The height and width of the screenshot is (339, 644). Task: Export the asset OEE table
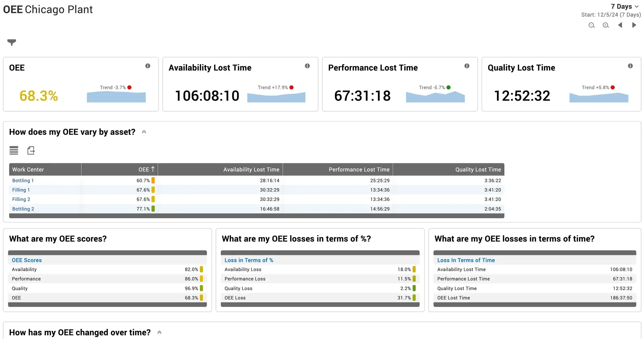click(x=31, y=151)
